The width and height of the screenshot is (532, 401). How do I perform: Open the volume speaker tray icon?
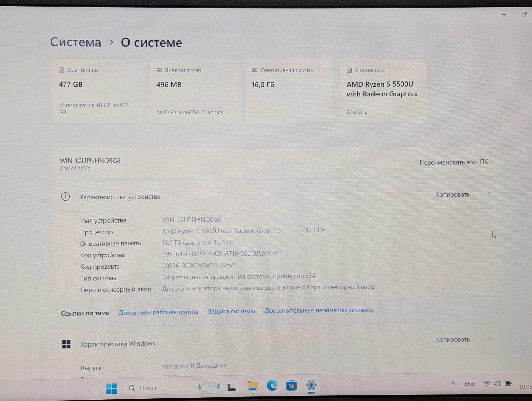497,383
